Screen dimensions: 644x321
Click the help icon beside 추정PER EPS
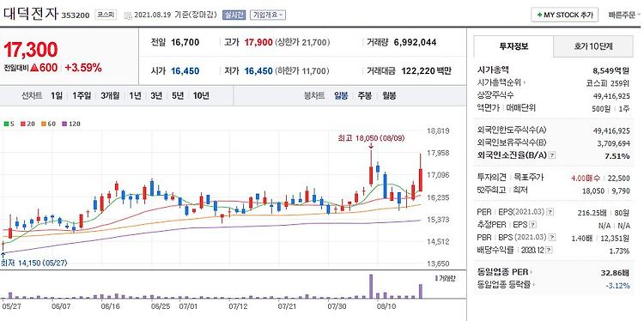pyautogui.click(x=532, y=225)
